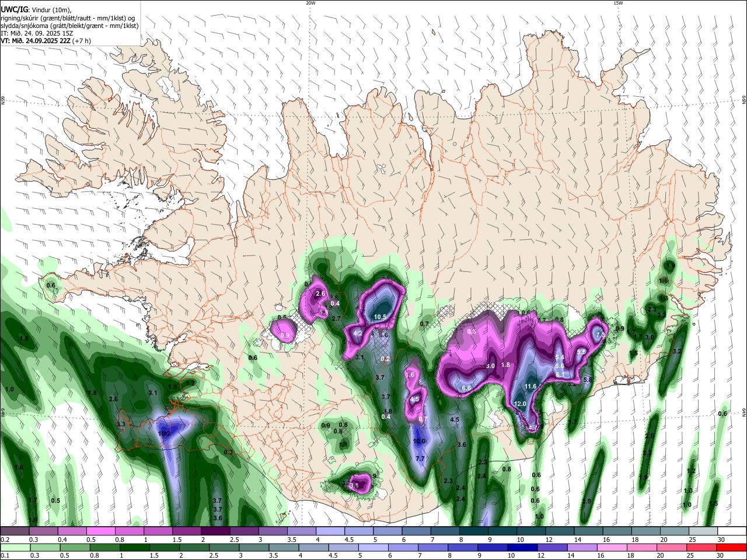Click the '11.6' precipitation value on the map

point(530,386)
